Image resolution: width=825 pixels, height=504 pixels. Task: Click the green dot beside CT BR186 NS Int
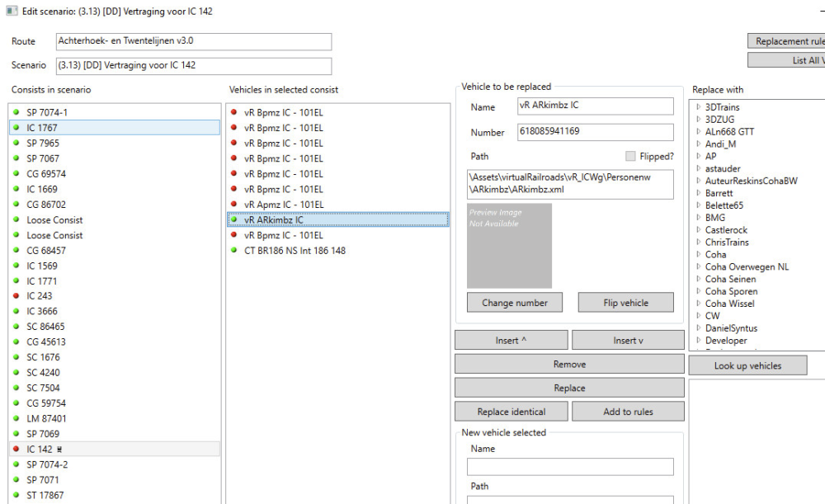234,251
